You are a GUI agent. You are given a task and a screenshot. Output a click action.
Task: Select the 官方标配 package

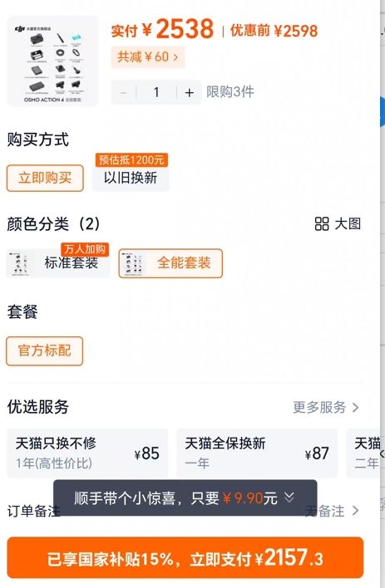point(45,351)
